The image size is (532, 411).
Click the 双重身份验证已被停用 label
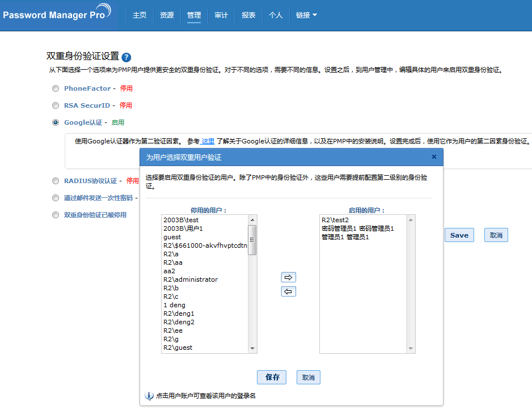[95, 215]
